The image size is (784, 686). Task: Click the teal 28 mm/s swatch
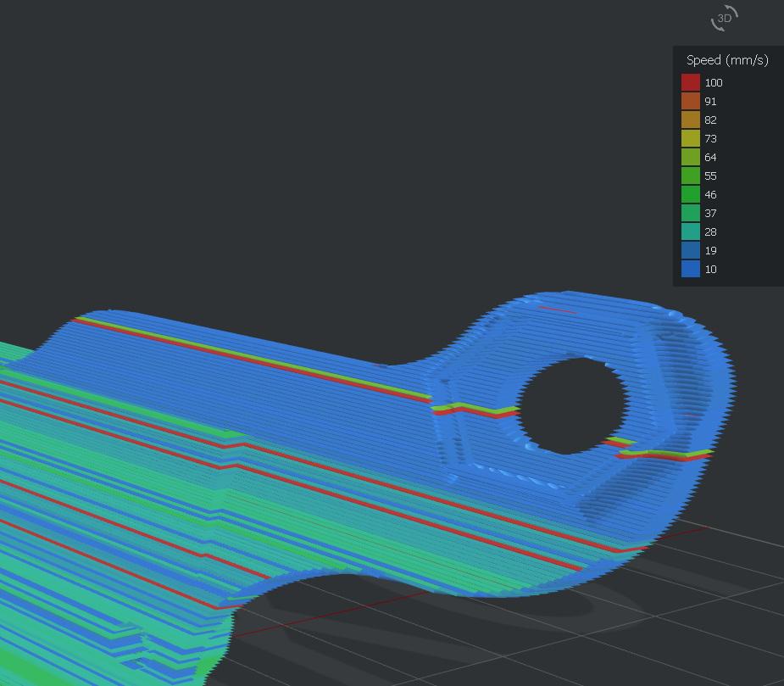(x=691, y=231)
